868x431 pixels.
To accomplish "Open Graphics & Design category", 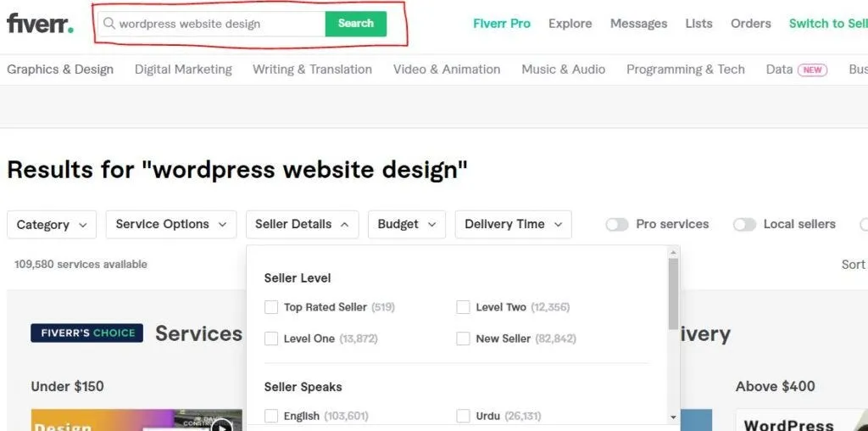I will tap(60, 70).
